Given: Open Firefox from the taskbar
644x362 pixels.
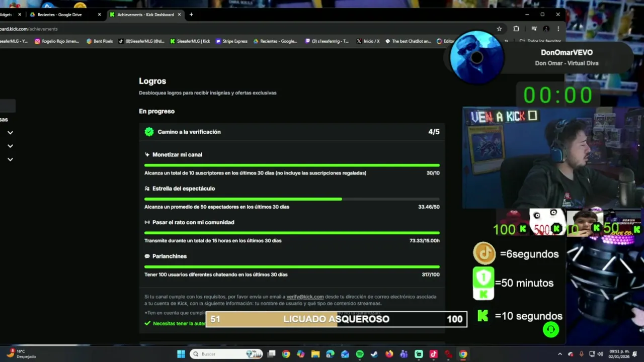Looking at the screenshot, I should [389, 354].
